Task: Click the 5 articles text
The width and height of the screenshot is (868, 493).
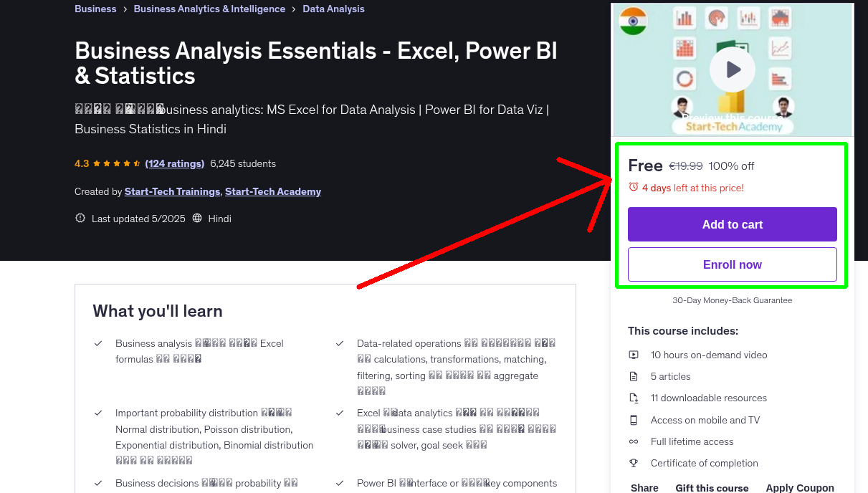Action: click(x=671, y=376)
